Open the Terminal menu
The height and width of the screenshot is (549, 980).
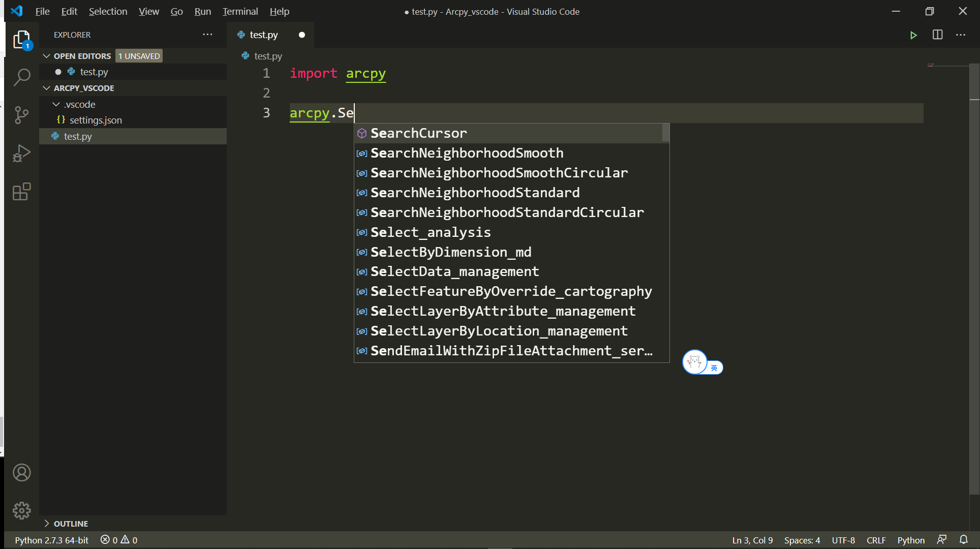click(240, 11)
